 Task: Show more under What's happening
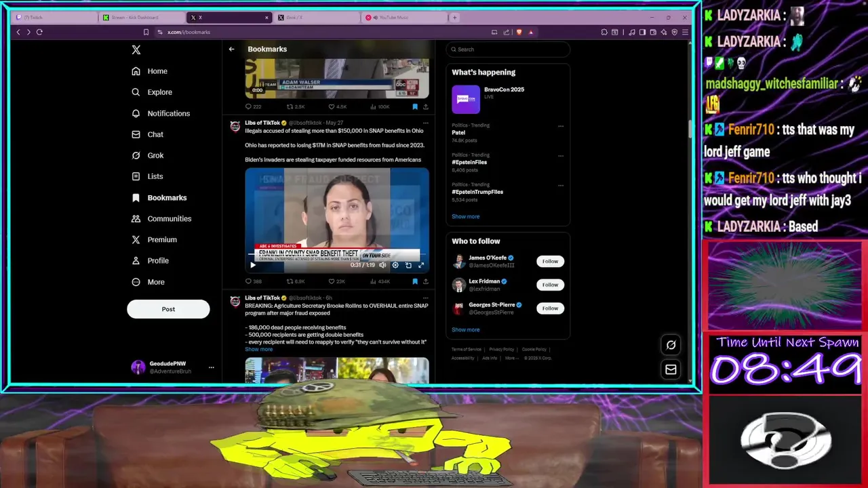(x=466, y=217)
